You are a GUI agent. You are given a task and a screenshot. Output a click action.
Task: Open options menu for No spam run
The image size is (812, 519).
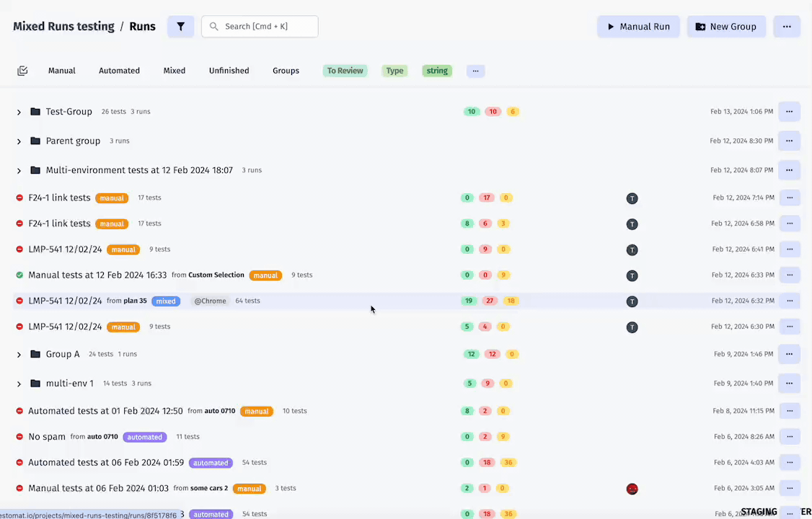[x=790, y=437]
